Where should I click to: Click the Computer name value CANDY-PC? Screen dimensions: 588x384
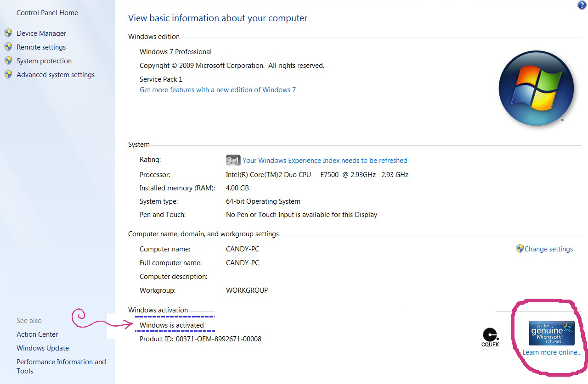tap(243, 249)
